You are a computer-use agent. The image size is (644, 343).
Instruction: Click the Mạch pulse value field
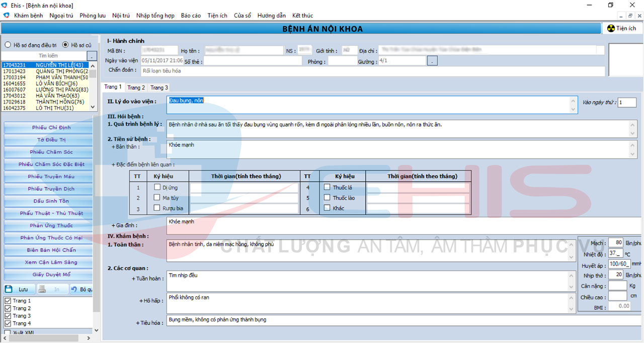pyautogui.click(x=615, y=243)
